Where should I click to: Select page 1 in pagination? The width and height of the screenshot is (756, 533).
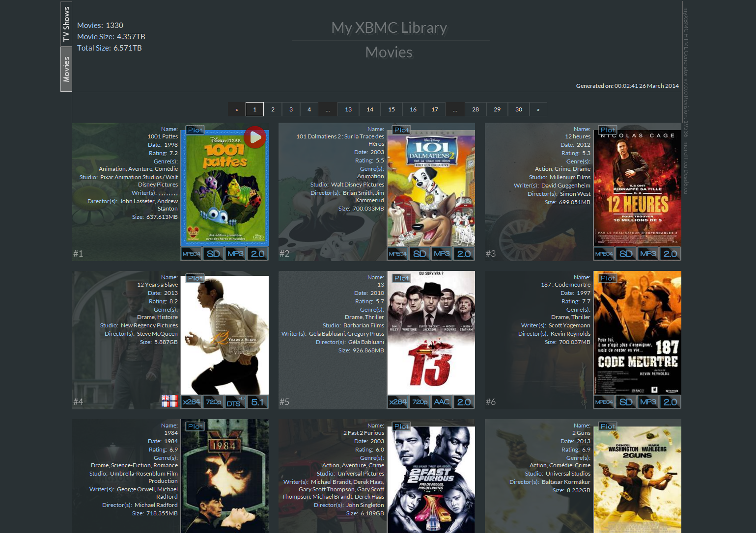[254, 109]
